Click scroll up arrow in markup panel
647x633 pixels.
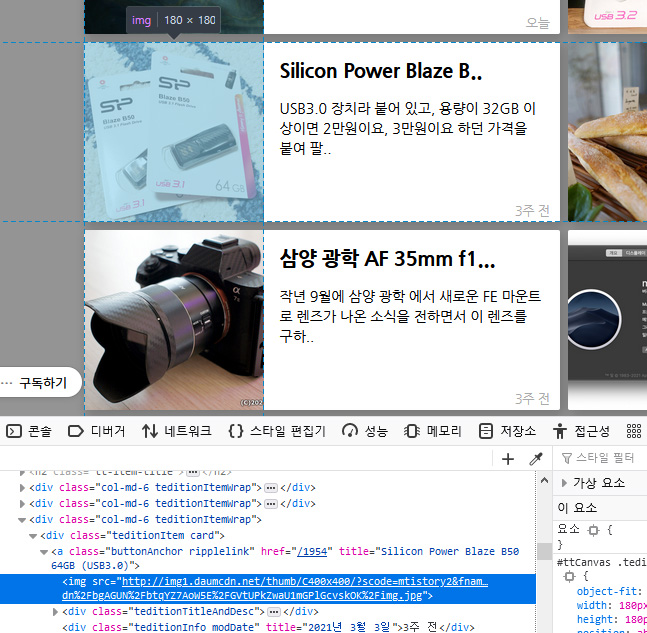click(544, 480)
